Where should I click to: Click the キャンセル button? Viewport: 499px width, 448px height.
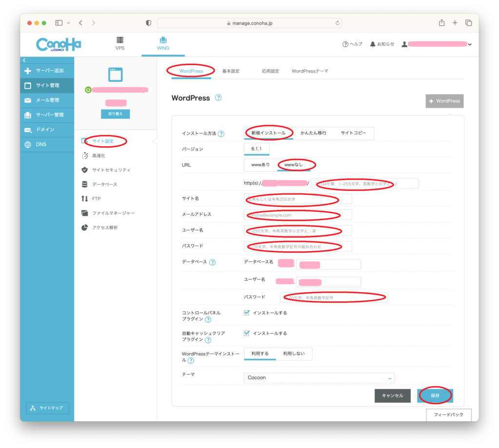pyautogui.click(x=392, y=395)
